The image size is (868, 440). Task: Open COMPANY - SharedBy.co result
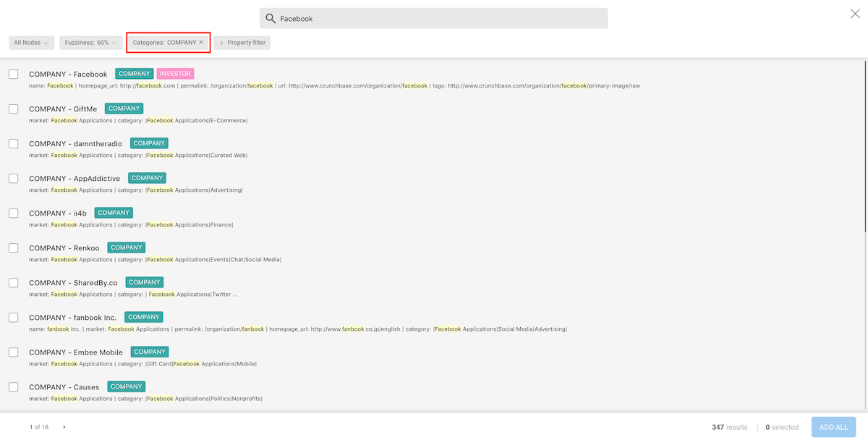[73, 283]
